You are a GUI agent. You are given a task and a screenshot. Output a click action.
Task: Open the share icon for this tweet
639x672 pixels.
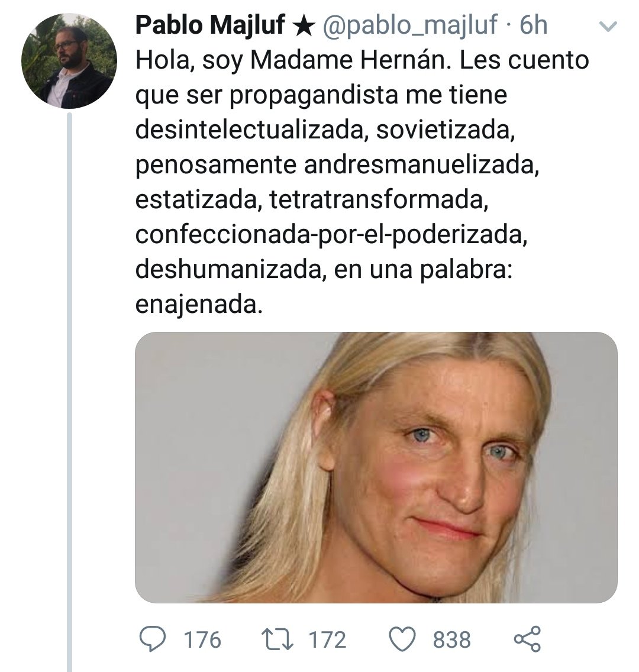(x=527, y=639)
